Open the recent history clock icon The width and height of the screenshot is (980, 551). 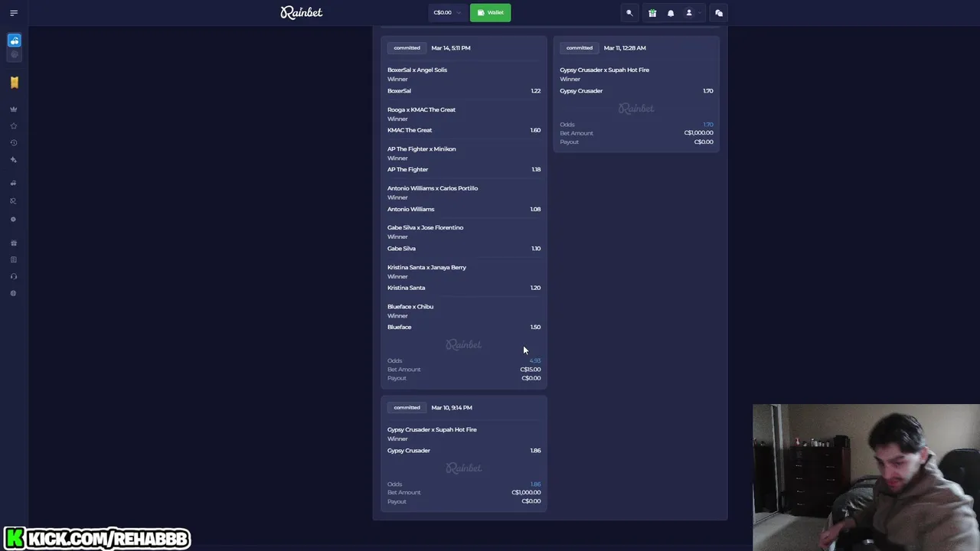(x=13, y=143)
